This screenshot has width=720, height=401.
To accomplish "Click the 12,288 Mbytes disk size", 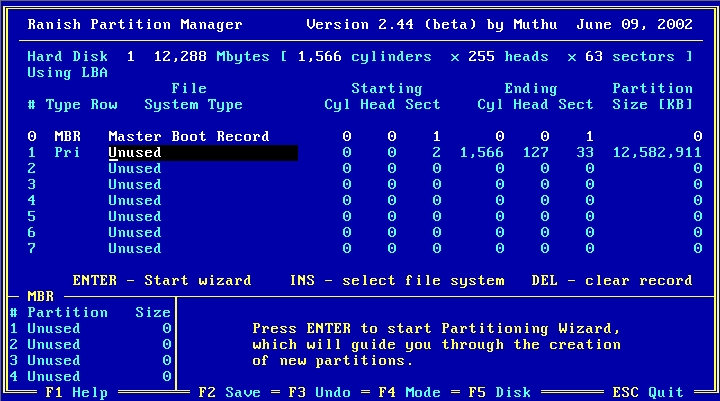I will (x=211, y=56).
